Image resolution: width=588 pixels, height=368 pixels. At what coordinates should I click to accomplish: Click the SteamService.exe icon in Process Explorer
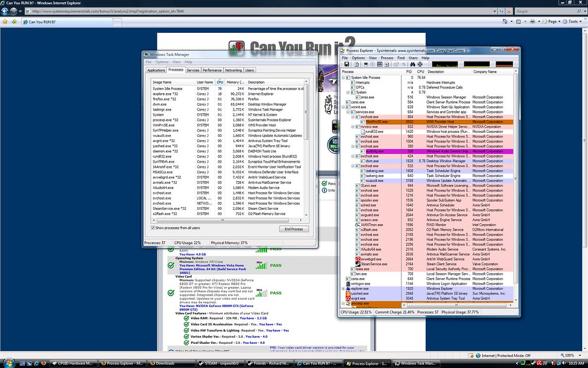[x=358, y=264]
